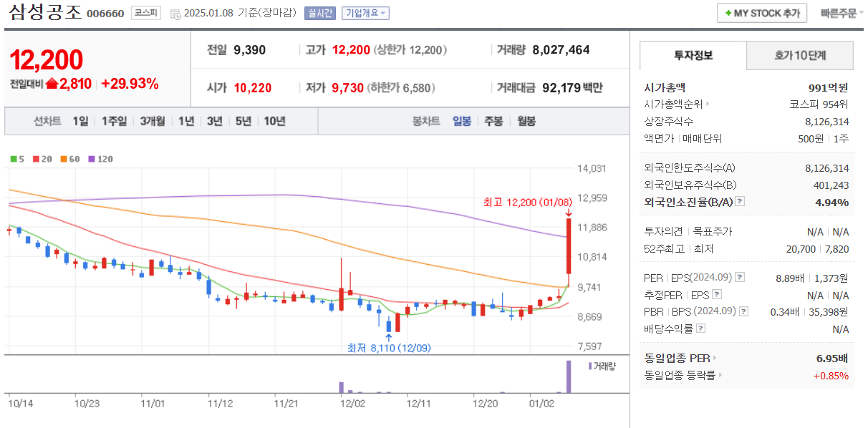Click the 코스피 market badge
The width and height of the screenshot is (868, 428).
click(147, 13)
